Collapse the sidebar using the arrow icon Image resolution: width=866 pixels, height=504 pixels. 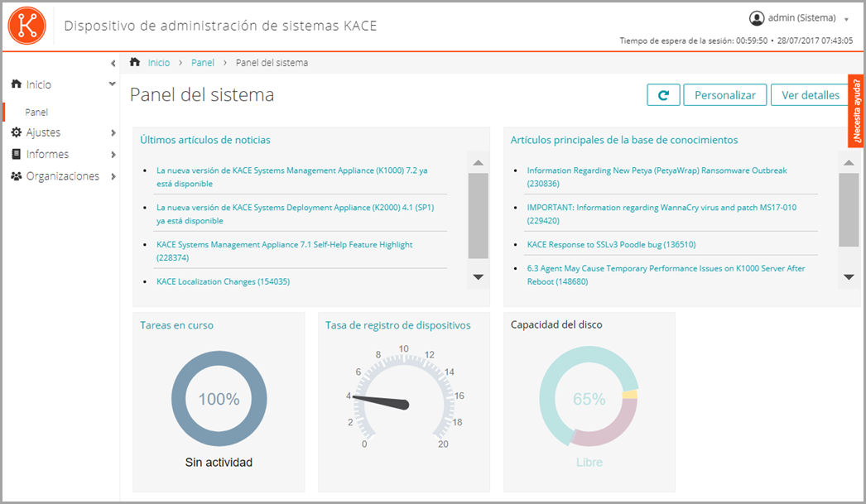(x=113, y=62)
